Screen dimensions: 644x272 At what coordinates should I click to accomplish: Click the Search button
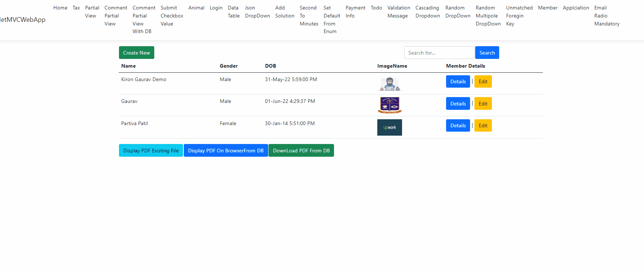(487, 53)
